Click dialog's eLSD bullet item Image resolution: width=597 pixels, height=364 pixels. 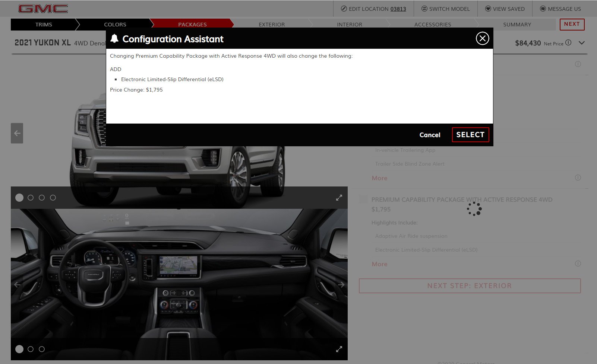pos(172,79)
